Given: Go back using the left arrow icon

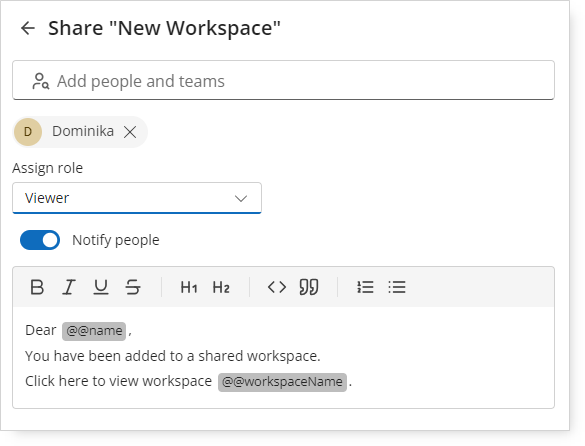Looking at the screenshot, I should pos(28,28).
